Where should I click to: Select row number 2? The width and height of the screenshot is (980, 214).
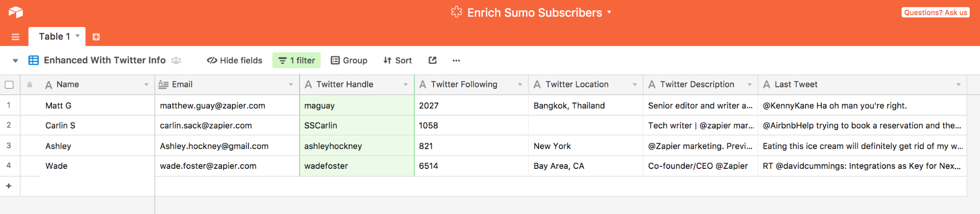tap(9, 125)
